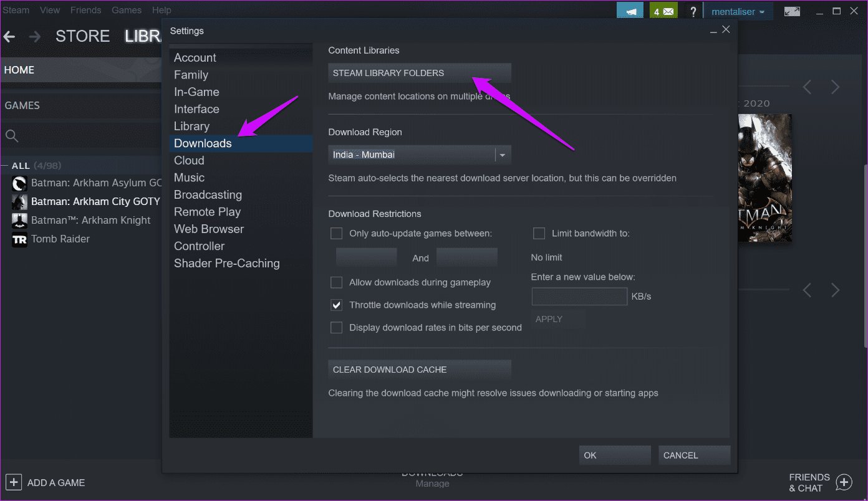Open the inbox showing 4 messages
This screenshot has width=868, height=501.
(x=663, y=10)
